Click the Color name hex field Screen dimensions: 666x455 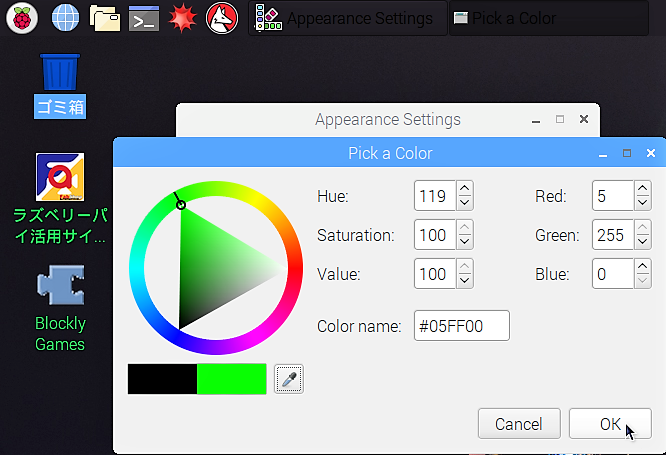[462, 326]
